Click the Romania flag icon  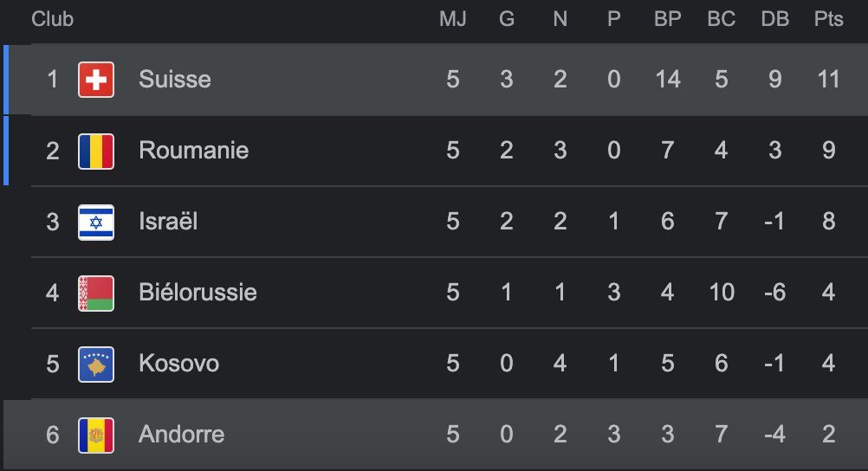(95, 151)
